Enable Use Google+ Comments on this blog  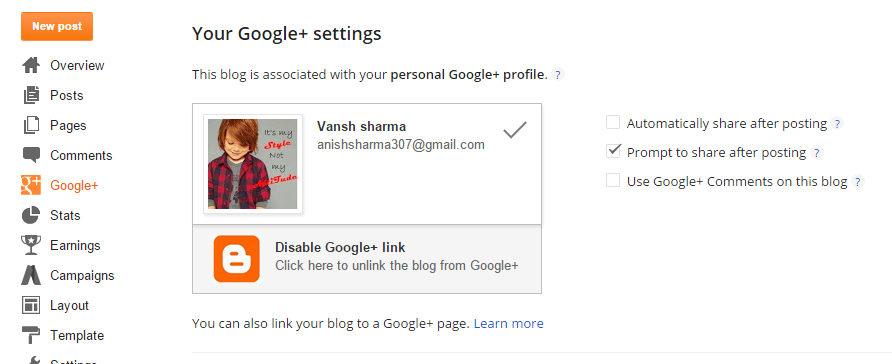pyautogui.click(x=613, y=180)
